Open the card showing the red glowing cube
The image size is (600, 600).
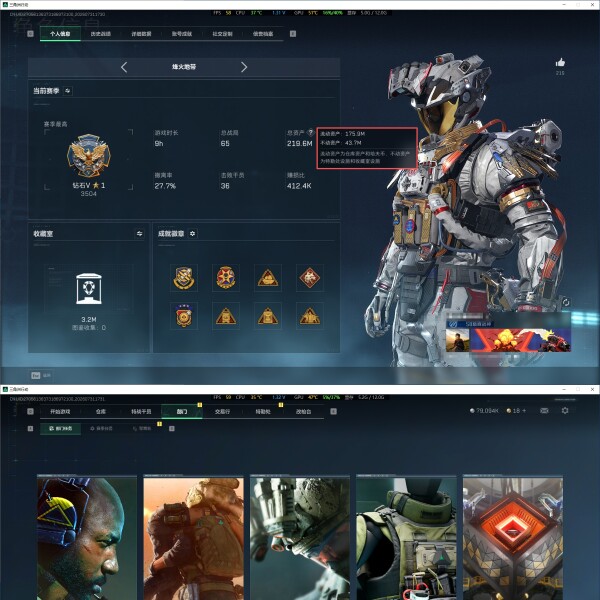pos(513,538)
